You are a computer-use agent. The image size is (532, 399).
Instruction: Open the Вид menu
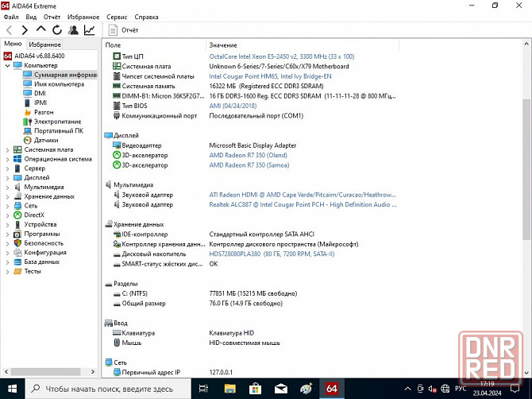(x=31, y=17)
